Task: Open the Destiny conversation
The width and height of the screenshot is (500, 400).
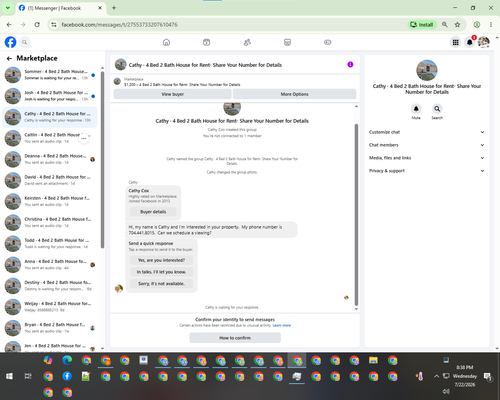Action: (50, 286)
